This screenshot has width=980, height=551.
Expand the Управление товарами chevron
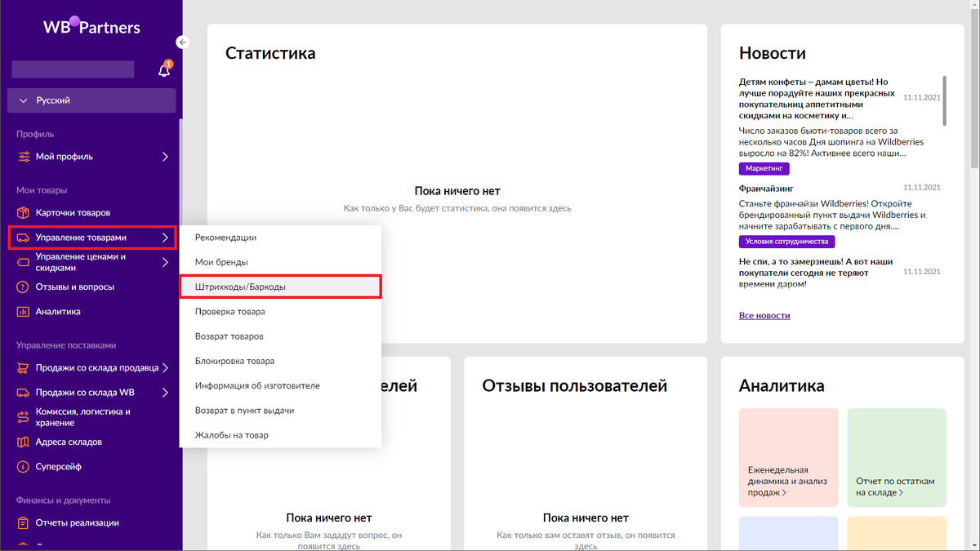coord(165,238)
